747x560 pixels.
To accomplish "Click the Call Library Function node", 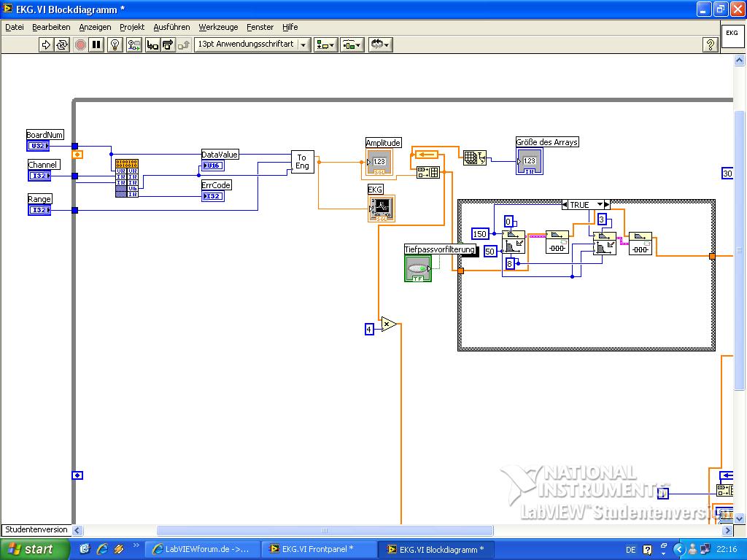I will click(x=127, y=178).
